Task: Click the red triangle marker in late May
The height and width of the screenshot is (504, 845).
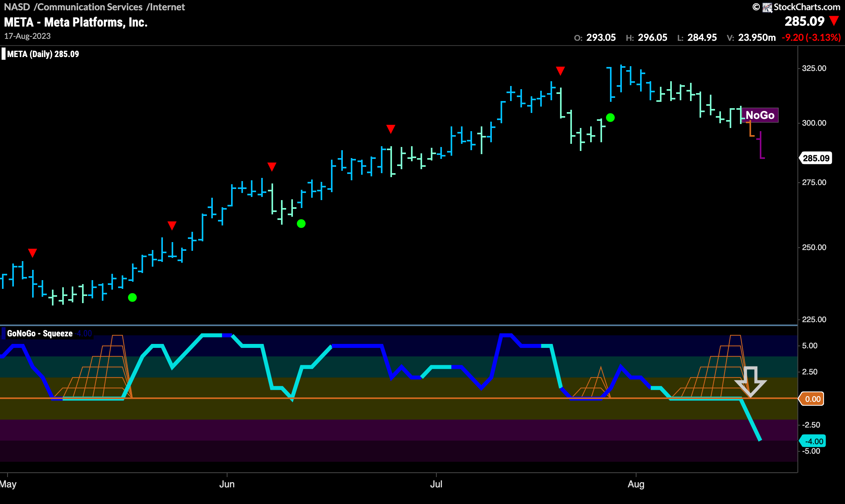Action: [172, 225]
